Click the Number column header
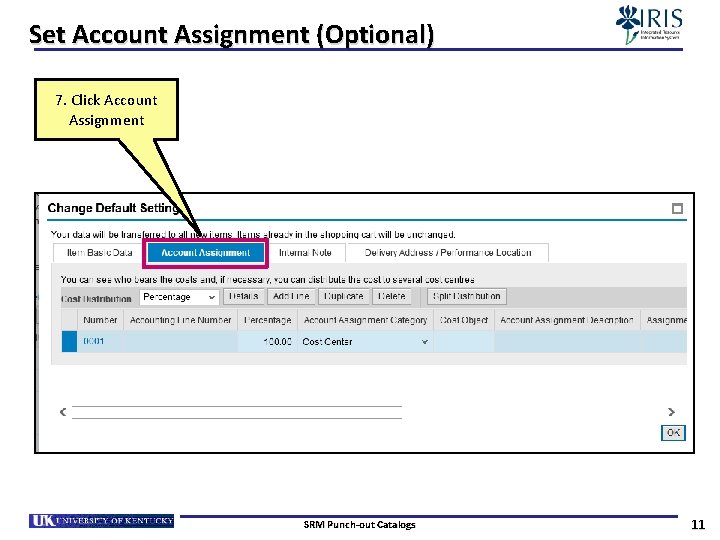 point(100,320)
